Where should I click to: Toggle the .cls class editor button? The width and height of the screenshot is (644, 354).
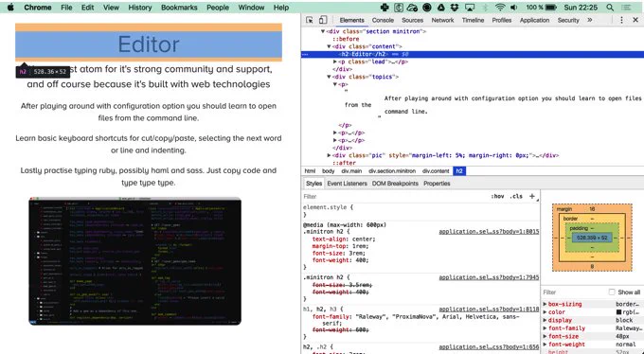pos(516,196)
